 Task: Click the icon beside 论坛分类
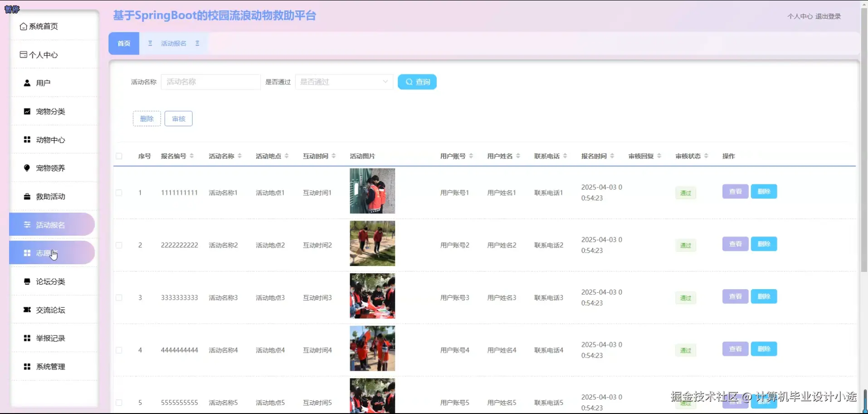27,281
